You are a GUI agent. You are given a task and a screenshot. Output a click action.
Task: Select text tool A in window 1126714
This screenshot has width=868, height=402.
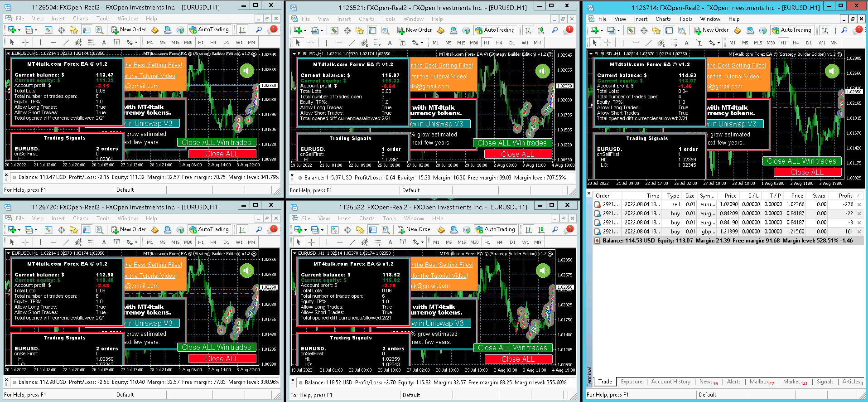686,43
